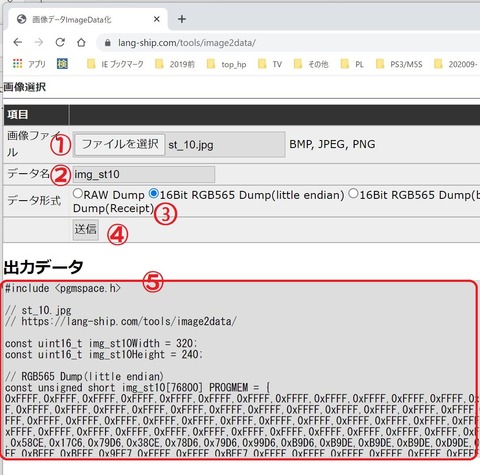Open the IE ブックマーク bookmark folder
The image size is (480, 475).
pos(115,64)
